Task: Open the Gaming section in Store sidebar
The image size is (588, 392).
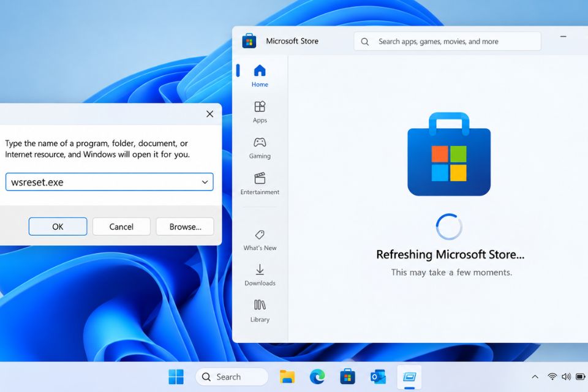Action: [260, 148]
